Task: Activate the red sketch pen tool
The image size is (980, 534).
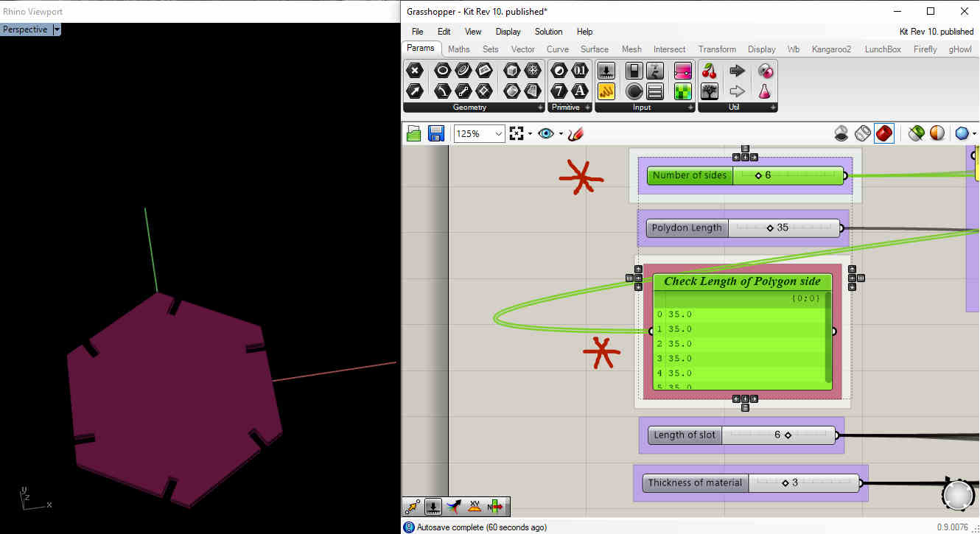Action: [x=575, y=133]
